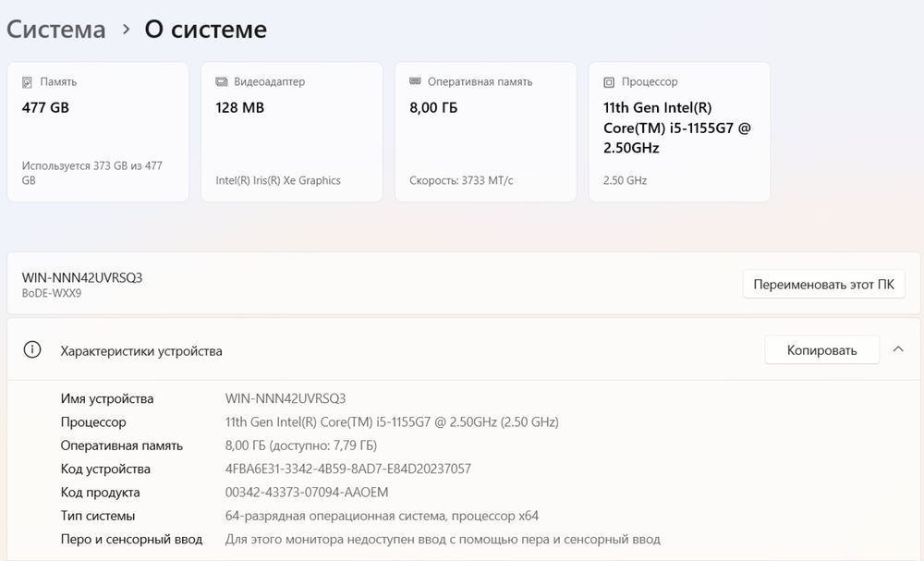Click the 8,00 ГБ value on RAM card
Viewport: 924px width, 561px height.
point(433,108)
